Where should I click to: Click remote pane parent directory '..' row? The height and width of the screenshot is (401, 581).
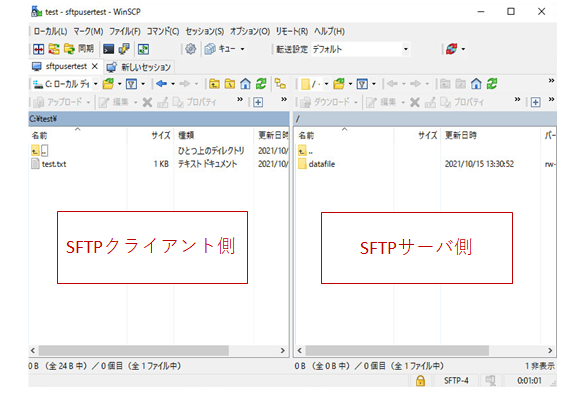425,151
